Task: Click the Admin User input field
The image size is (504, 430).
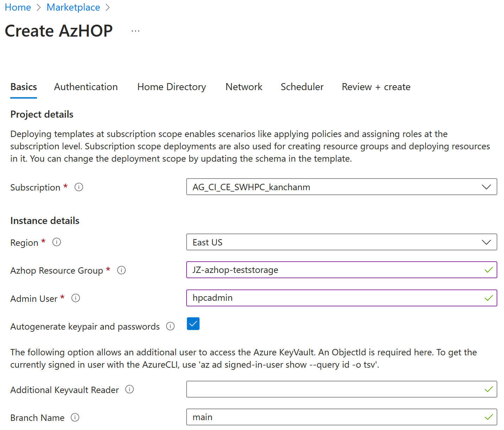Action: pos(341,298)
